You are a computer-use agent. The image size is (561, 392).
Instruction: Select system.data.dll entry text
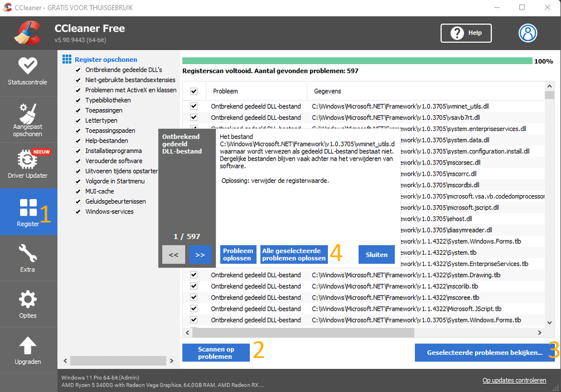point(444,140)
